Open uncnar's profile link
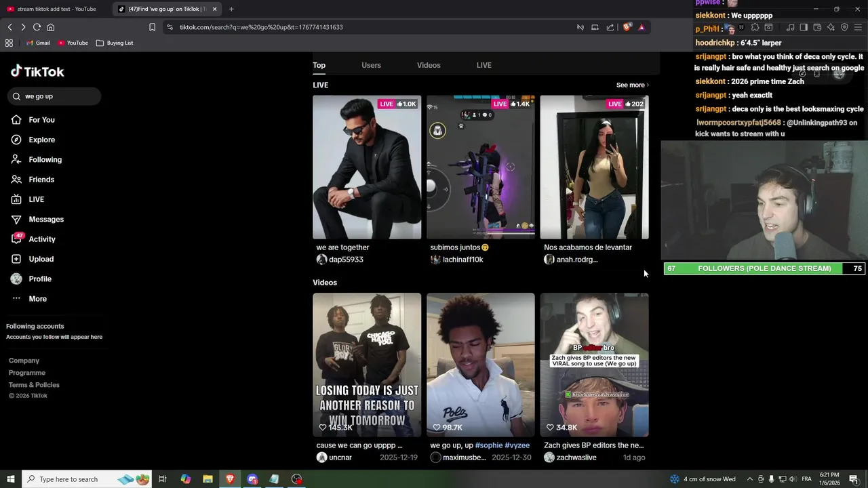The height and width of the screenshot is (488, 868). click(334, 457)
